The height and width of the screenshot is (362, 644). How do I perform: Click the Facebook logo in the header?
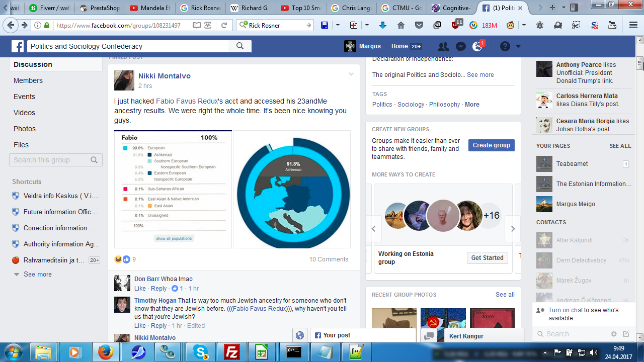tap(18, 46)
